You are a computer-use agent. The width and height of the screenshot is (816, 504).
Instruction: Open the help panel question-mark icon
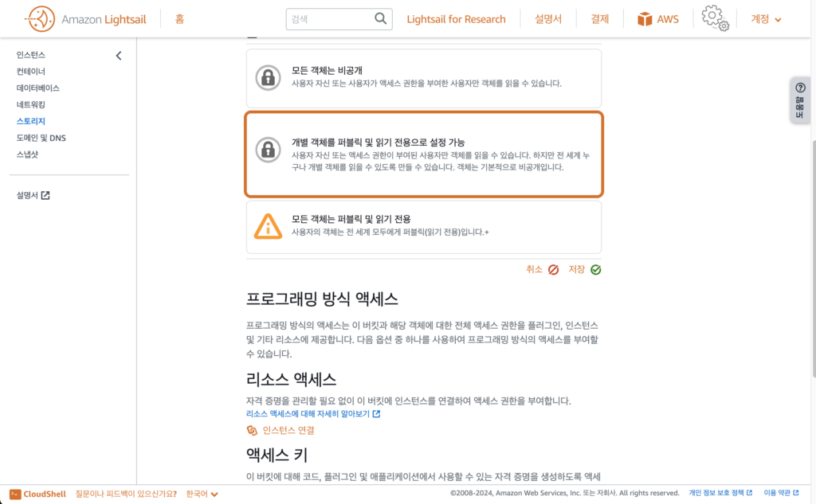pos(800,88)
